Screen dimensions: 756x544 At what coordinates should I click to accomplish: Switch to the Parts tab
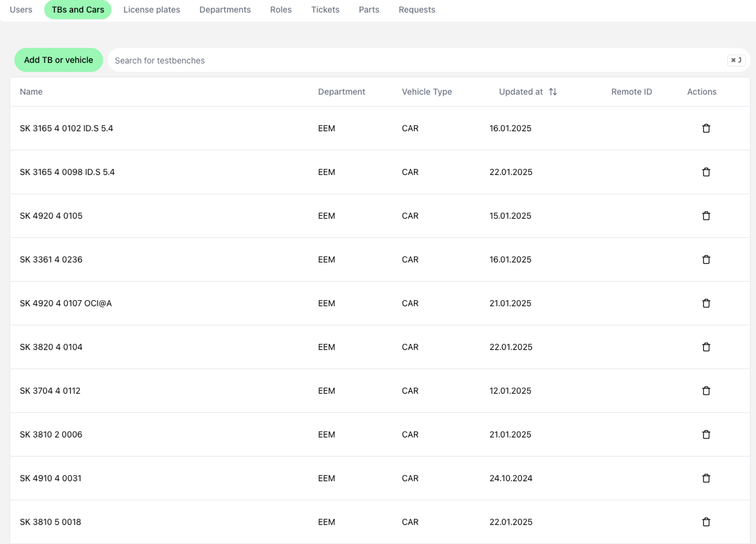click(x=369, y=10)
